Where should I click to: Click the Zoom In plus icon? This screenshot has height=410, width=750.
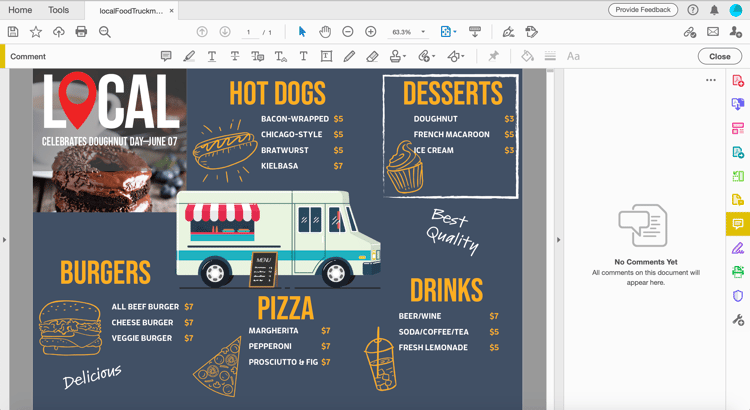(x=371, y=32)
